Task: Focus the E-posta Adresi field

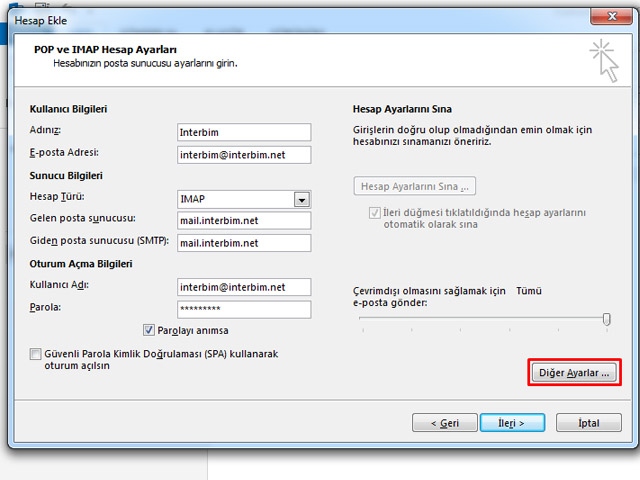Action: (244, 154)
